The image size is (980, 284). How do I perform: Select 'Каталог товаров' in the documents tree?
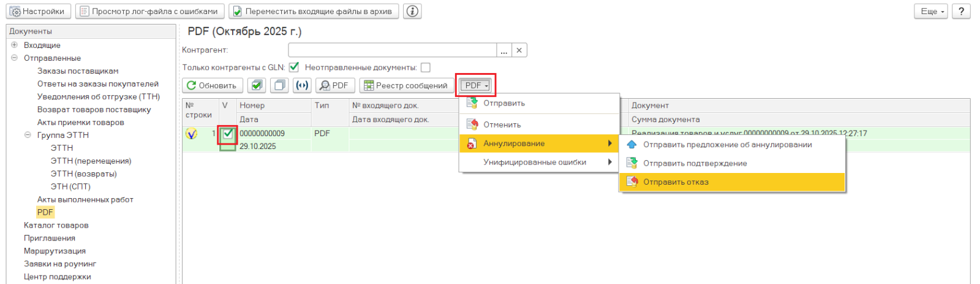[x=56, y=225]
